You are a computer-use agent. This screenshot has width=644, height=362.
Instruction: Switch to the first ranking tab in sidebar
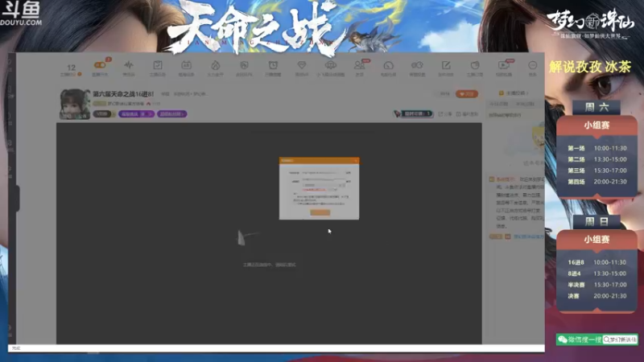[x=498, y=105]
